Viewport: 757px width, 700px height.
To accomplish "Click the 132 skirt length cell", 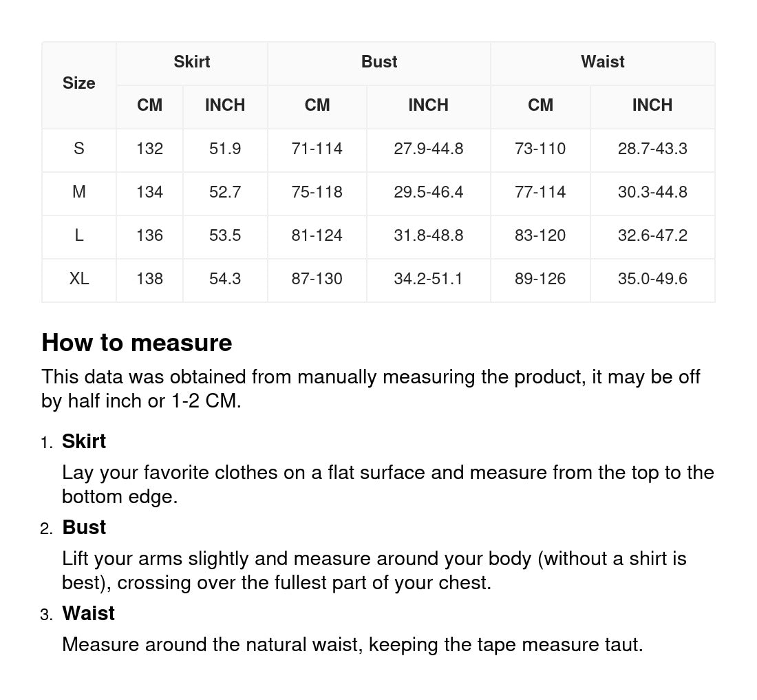I will click(149, 149).
